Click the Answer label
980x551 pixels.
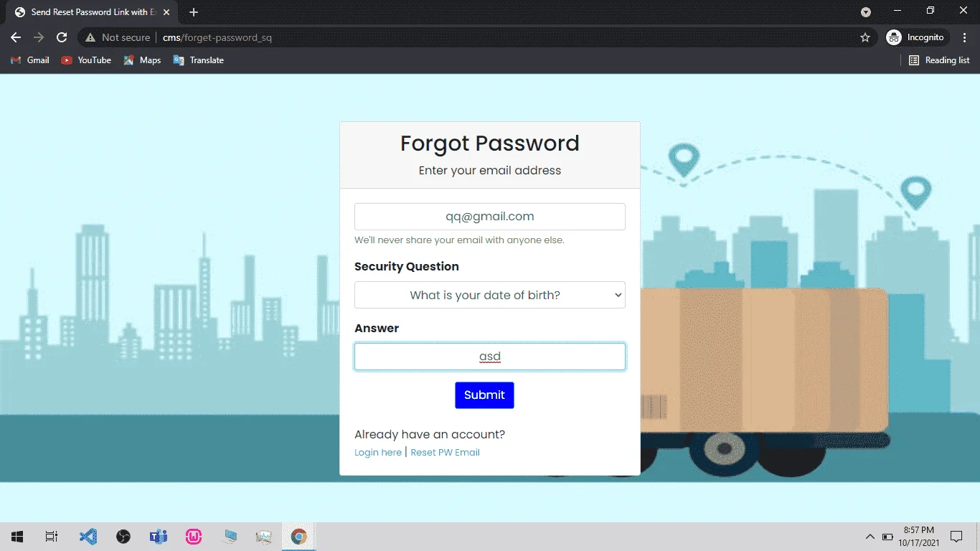coord(377,328)
